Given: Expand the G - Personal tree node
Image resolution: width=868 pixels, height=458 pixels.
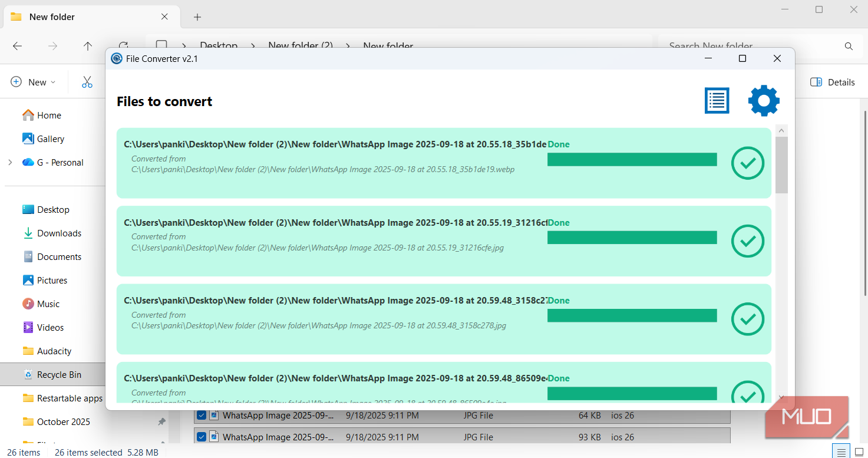Looking at the screenshot, I should [10, 163].
